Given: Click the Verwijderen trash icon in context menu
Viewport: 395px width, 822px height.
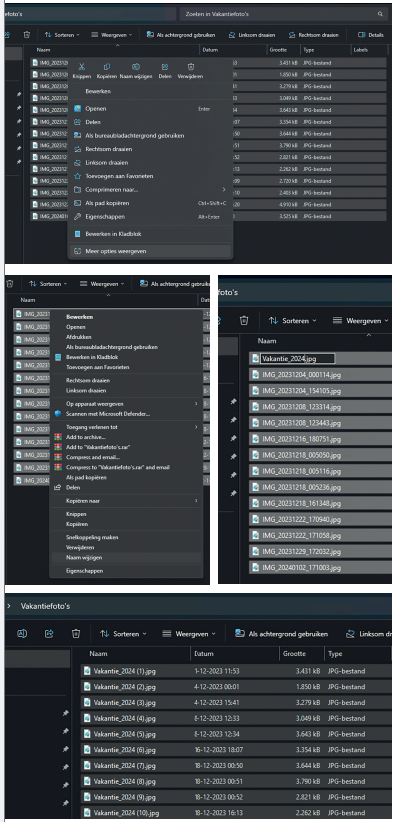Looking at the screenshot, I should point(191,67).
